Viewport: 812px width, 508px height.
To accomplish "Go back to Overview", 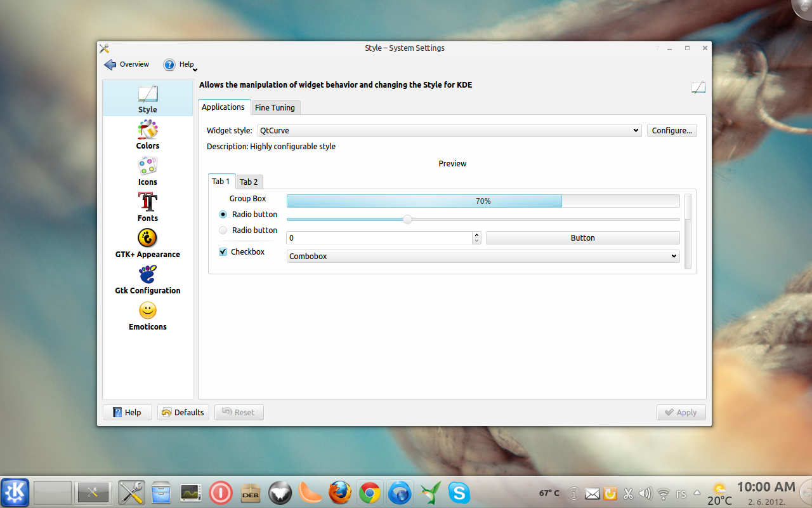I will click(x=127, y=64).
